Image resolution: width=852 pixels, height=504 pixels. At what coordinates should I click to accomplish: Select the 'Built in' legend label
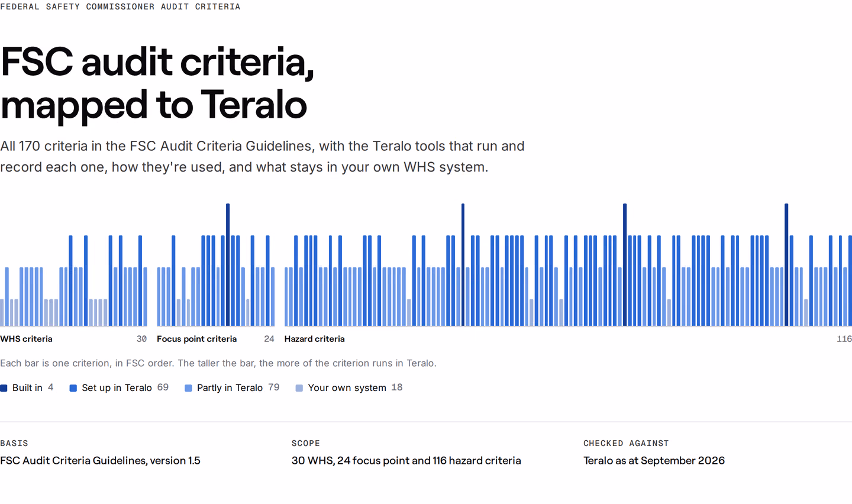click(x=27, y=387)
